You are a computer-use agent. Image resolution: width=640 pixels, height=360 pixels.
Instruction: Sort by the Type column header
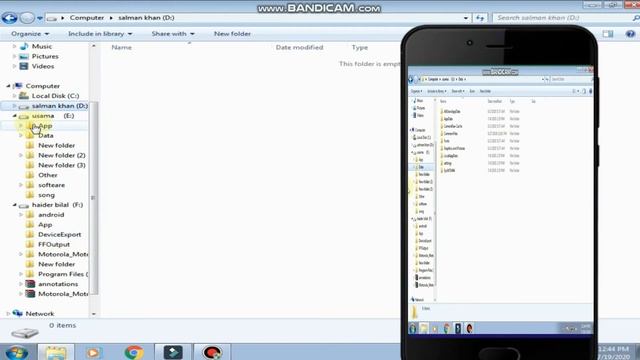coord(360,47)
